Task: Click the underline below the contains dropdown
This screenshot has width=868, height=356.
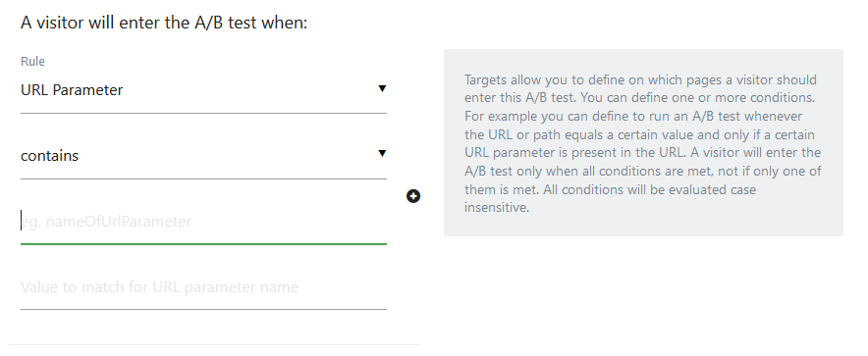Action: pyautogui.click(x=203, y=178)
